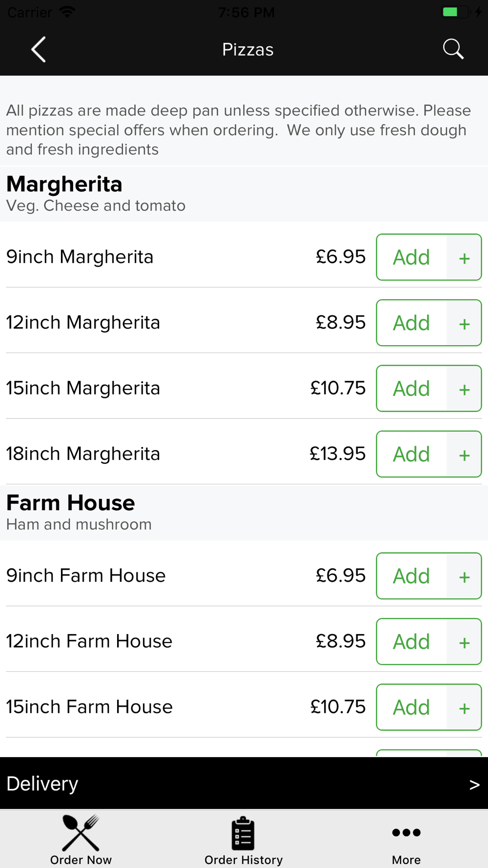Open the Order History clipboard icon
This screenshot has width=488, height=868.
click(243, 833)
